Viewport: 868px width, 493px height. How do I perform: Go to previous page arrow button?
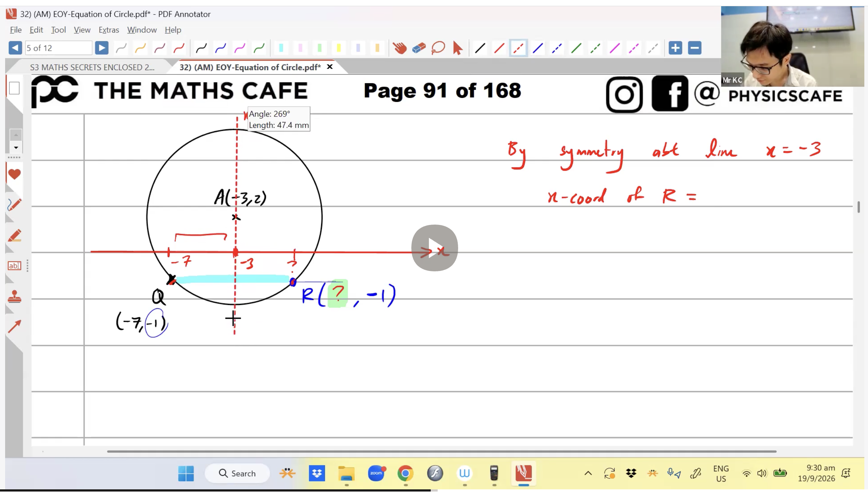click(x=15, y=48)
